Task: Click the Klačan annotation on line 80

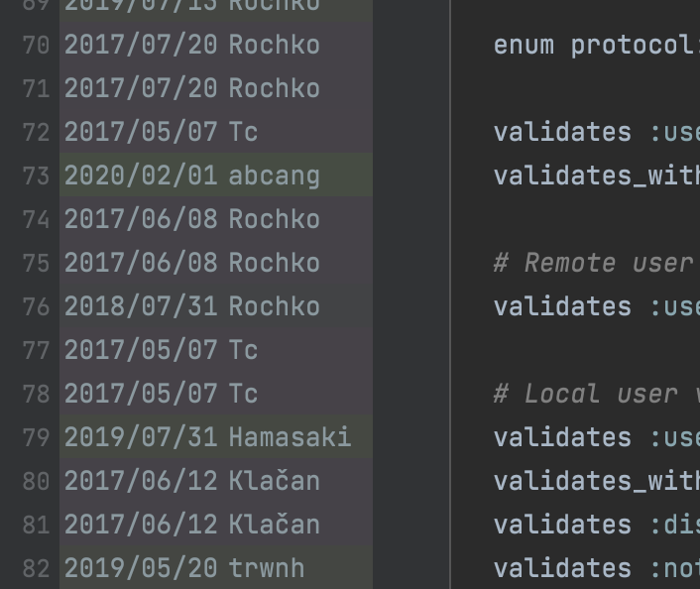Action: click(x=216, y=481)
